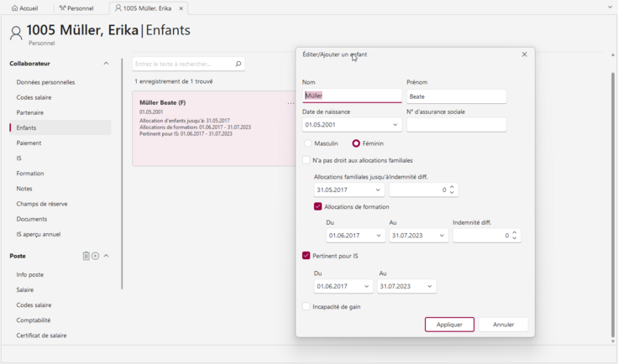Increase the Allocations de formation Indemnité diff. value
The height and width of the screenshot is (364, 618).
click(515, 232)
